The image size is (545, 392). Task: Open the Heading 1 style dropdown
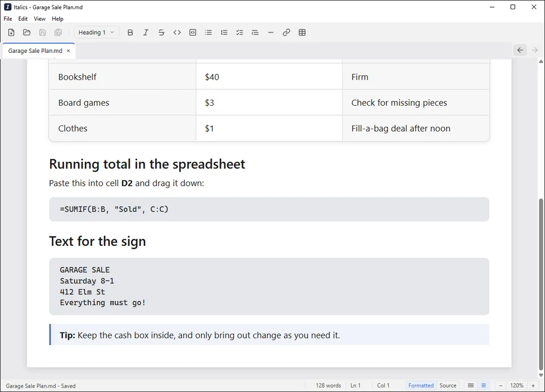[x=96, y=32]
